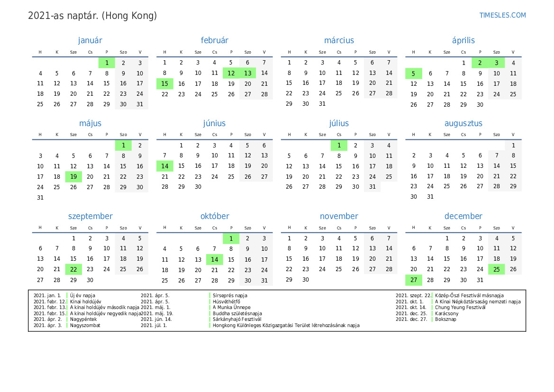Click highlighted holiday 1 in május
The height and width of the screenshot is (392, 554).
click(123, 145)
